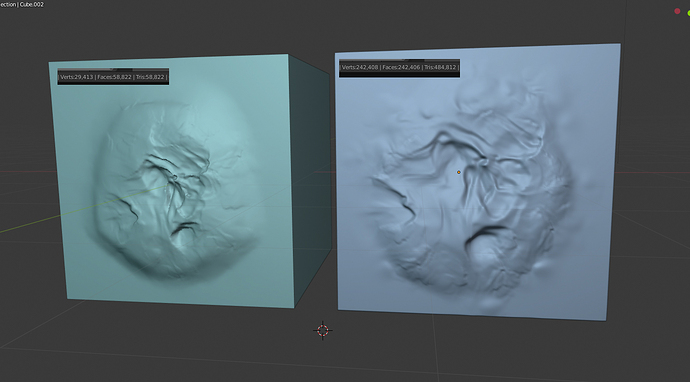Viewport: 690px width, 382px height.
Task: Select the blue sculpted cube on the right
Action: pos(477,183)
